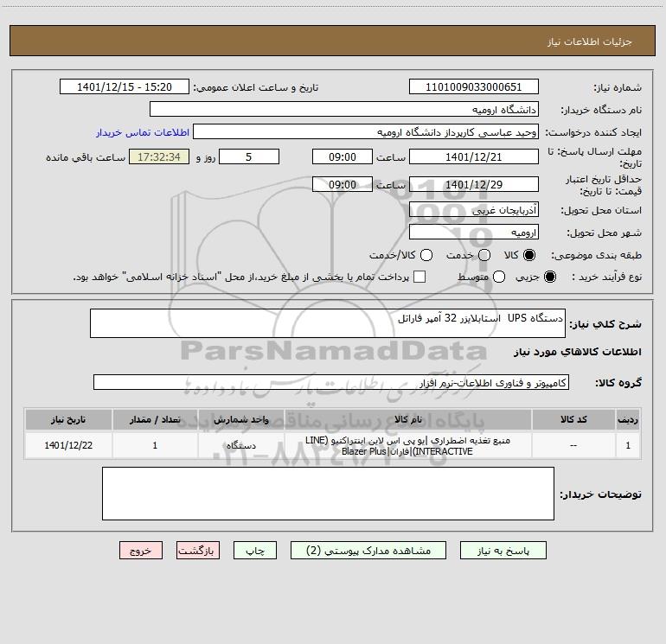Click the شماره نیاز field 1101009033000651

pyautogui.click(x=474, y=86)
